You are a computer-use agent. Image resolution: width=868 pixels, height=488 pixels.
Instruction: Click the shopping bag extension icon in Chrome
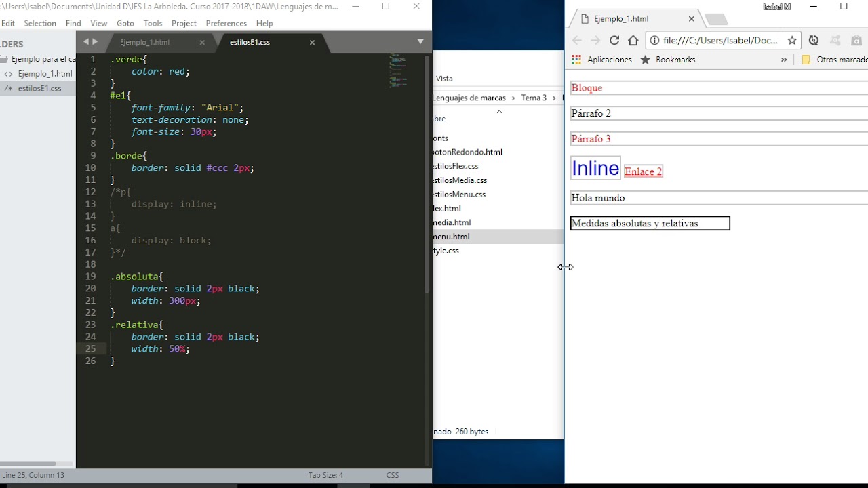pos(856,40)
